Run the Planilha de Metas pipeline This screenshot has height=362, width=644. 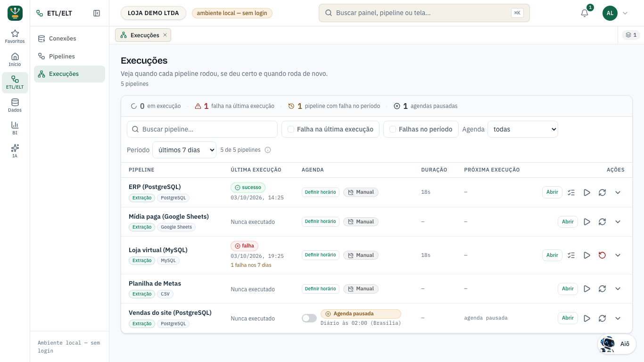587,288
